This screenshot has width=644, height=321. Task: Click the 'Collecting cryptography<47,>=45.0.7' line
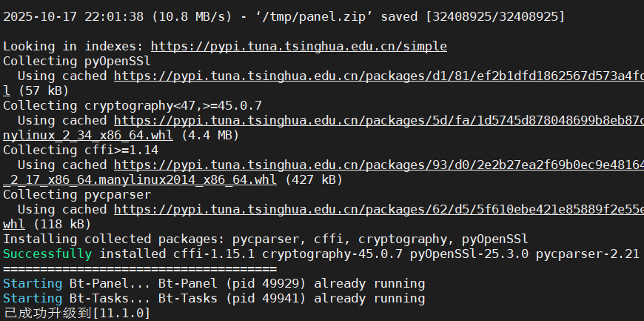133,105
